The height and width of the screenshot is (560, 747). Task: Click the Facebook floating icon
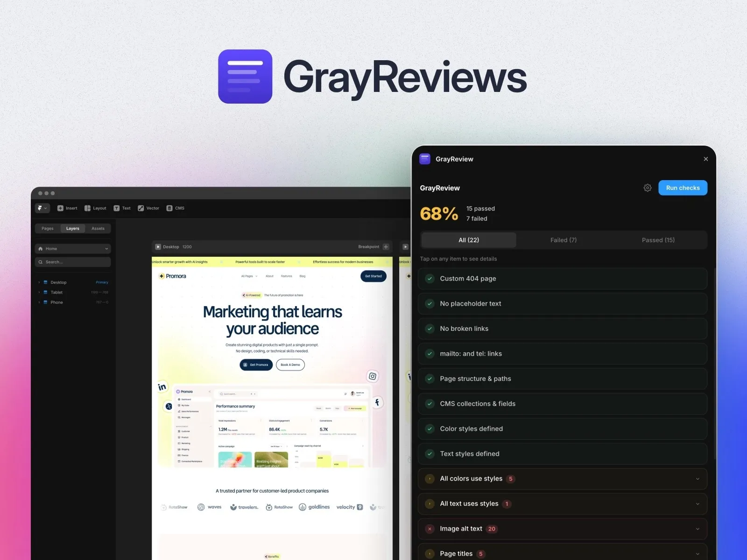pos(377,402)
